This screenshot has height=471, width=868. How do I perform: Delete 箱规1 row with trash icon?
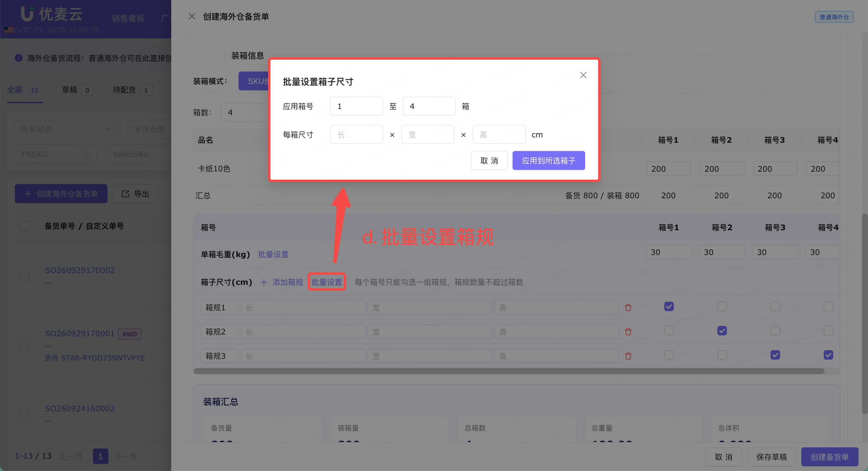(x=628, y=308)
